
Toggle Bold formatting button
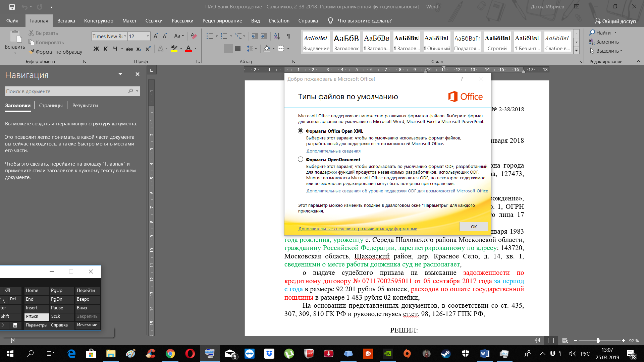[96, 49]
